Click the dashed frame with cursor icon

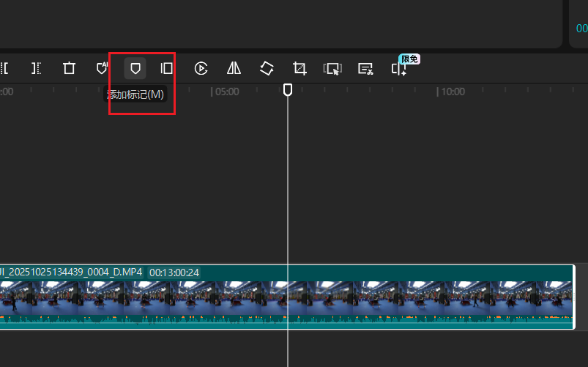click(x=332, y=69)
